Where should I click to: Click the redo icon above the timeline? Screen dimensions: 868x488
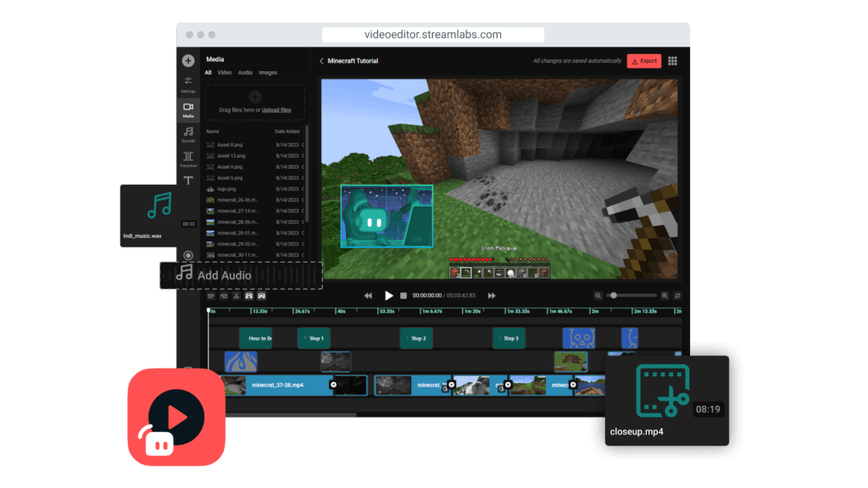[x=224, y=296]
